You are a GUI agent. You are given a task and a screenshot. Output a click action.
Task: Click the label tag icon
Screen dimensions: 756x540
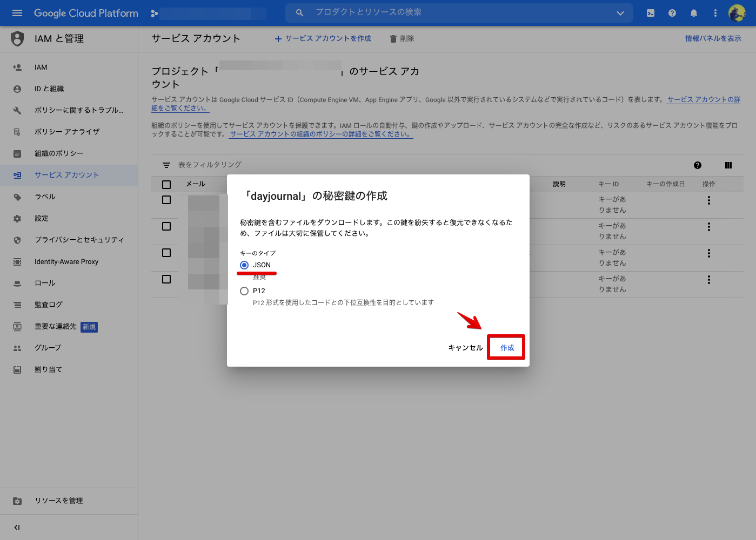(x=17, y=197)
